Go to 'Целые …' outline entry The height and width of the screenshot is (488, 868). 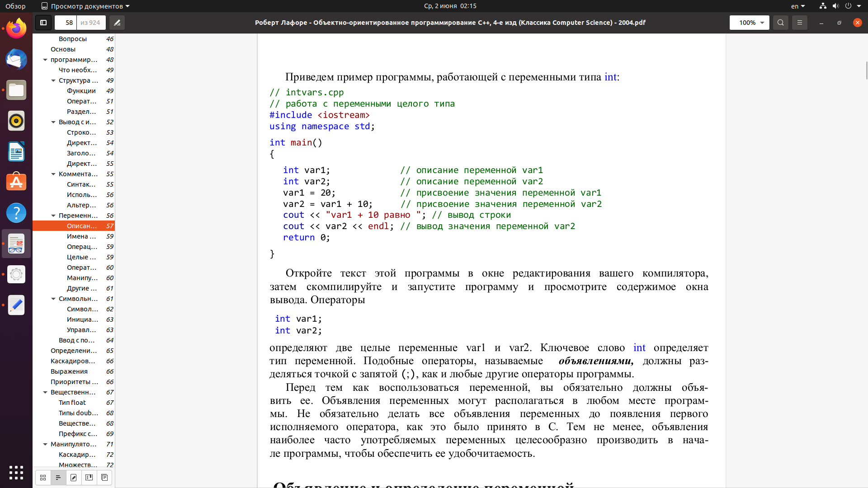(74, 257)
